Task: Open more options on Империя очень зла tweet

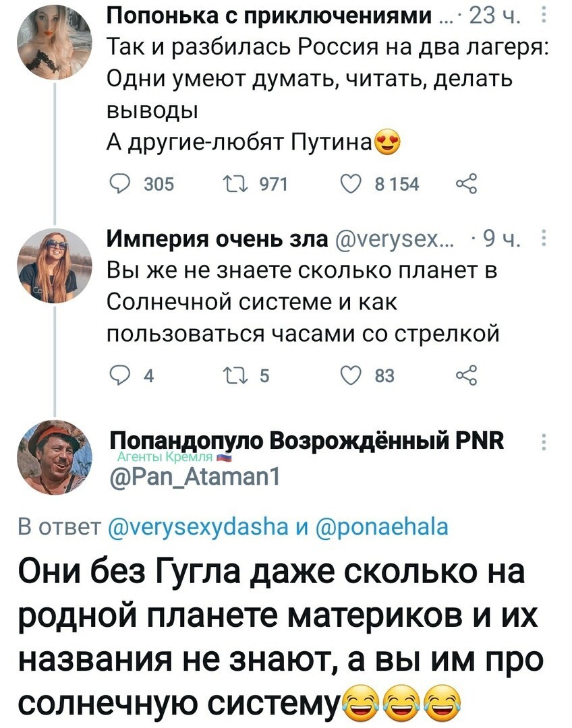Action: [544, 239]
